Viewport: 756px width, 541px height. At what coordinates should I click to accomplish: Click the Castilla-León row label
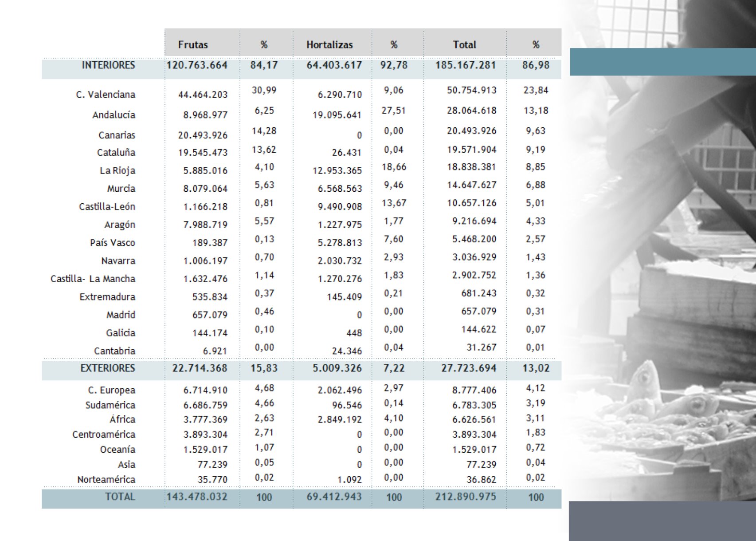[107, 207]
